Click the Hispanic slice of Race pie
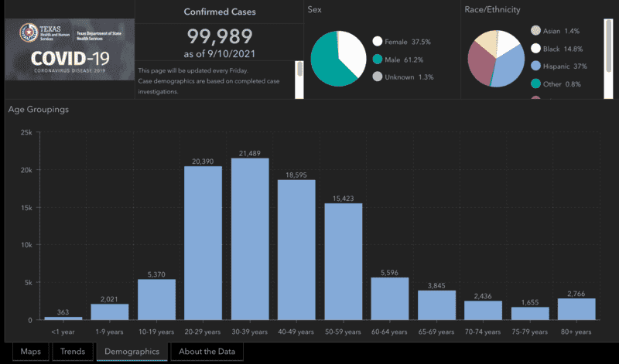 [x=509, y=69]
